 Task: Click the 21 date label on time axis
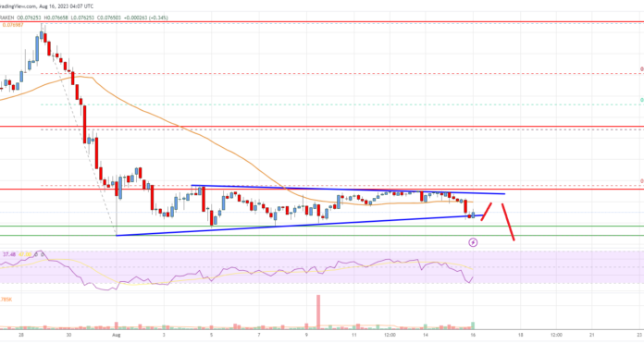[592, 335]
